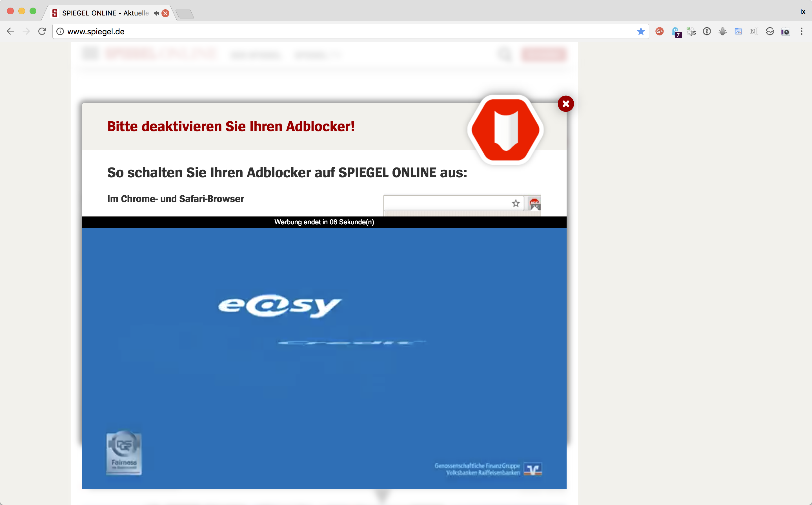Open the PageSpeed extension icon
The image size is (812, 505).
coord(738,32)
